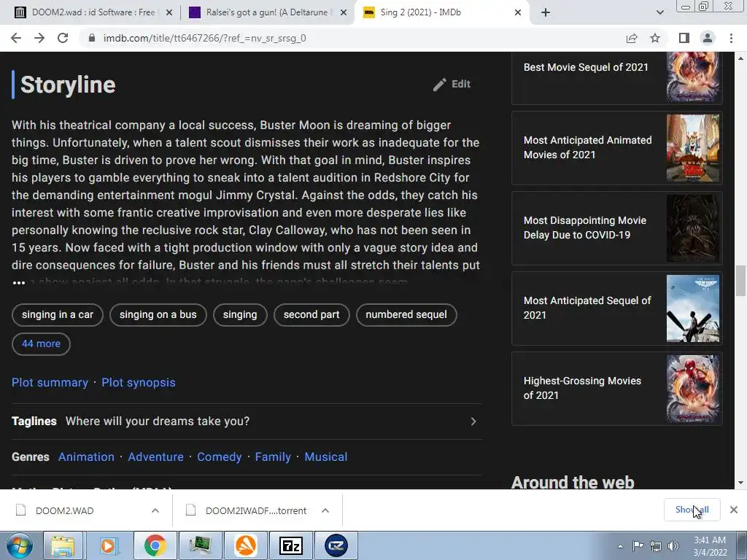Select the 'singing' keyword chip
Viewport: 747px width, 560px height.
tap(239, 315)
